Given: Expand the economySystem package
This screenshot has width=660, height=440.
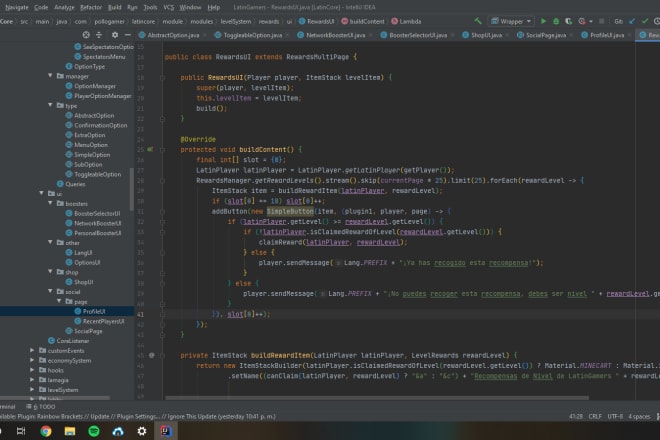Looking at the screenshot, I should point(32,361).
